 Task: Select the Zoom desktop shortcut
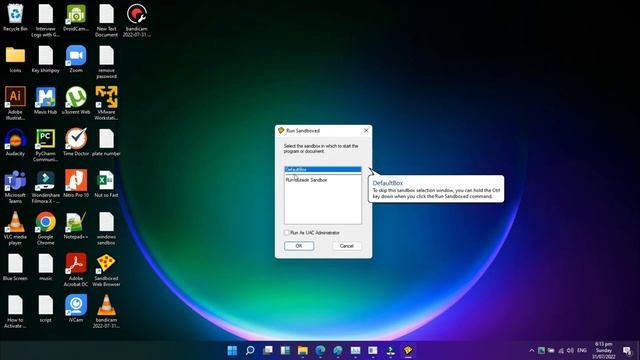76,59
